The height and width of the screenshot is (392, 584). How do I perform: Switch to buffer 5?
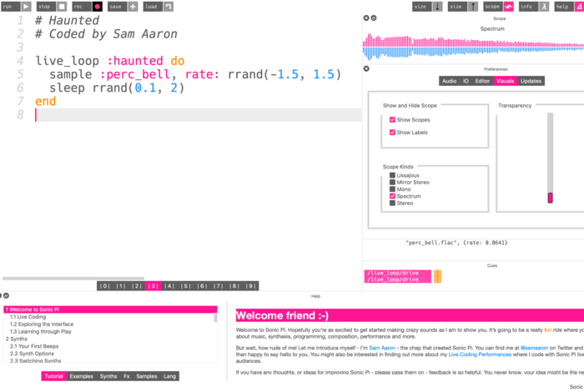185,286
